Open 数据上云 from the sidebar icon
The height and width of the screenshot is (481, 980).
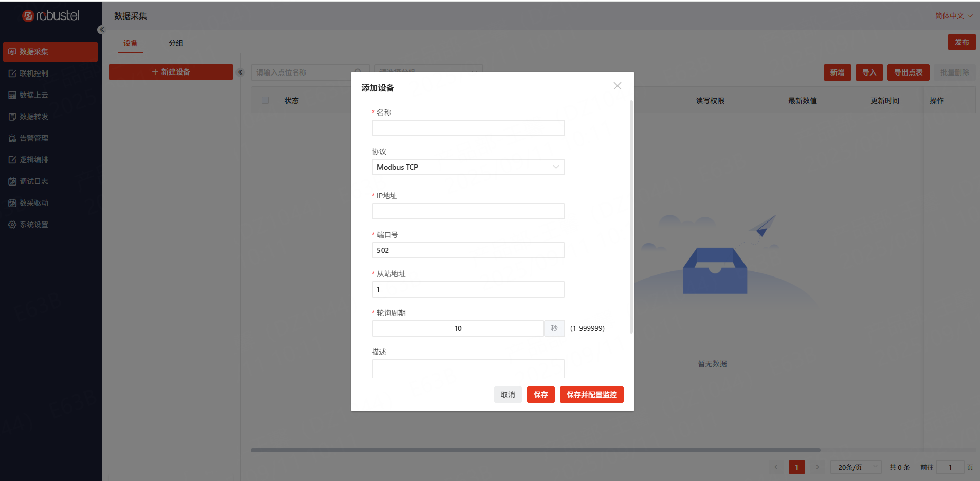tap(12, 95)
